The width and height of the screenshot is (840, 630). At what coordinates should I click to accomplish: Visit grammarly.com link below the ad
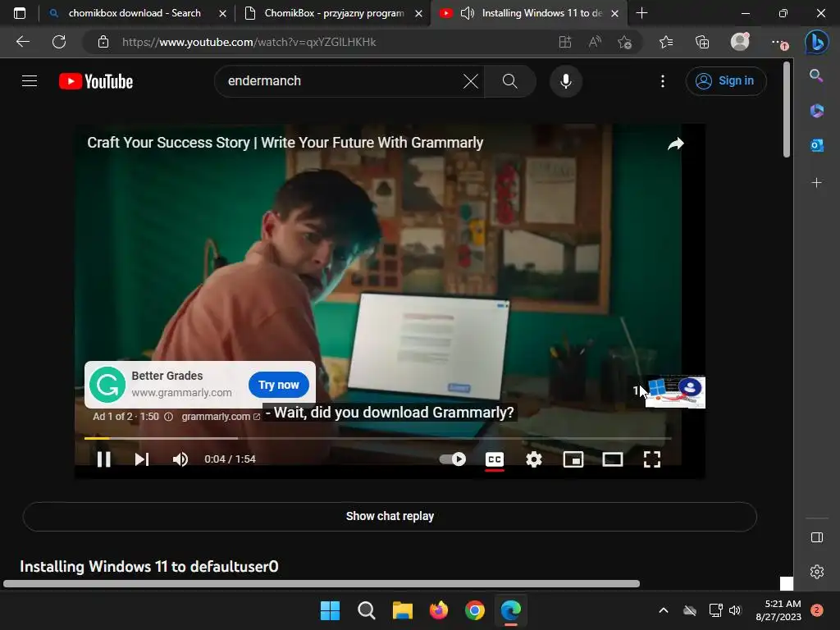[221, 416]
